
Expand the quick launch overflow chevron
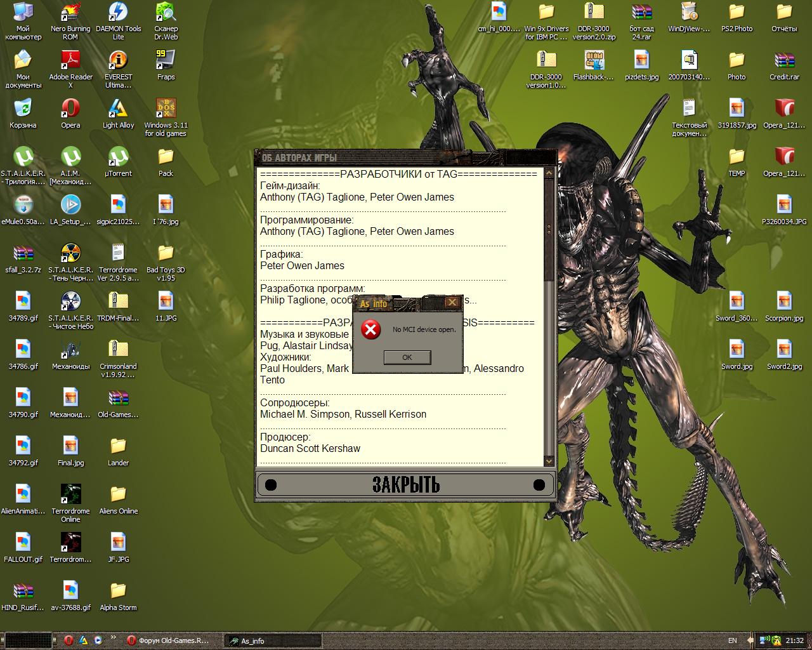(x=114, y=637)
